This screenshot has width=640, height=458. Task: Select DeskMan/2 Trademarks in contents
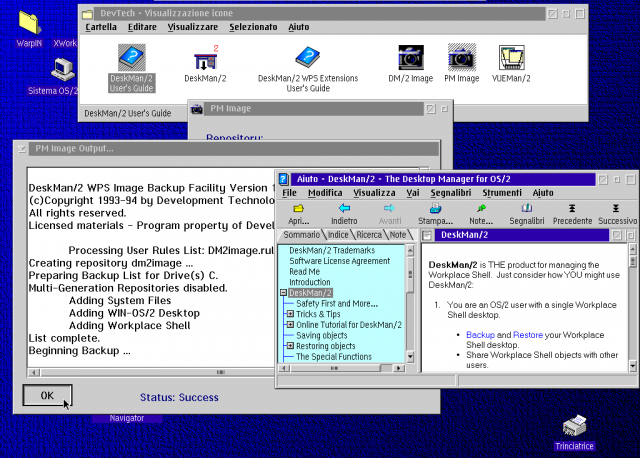coord(332,250)
